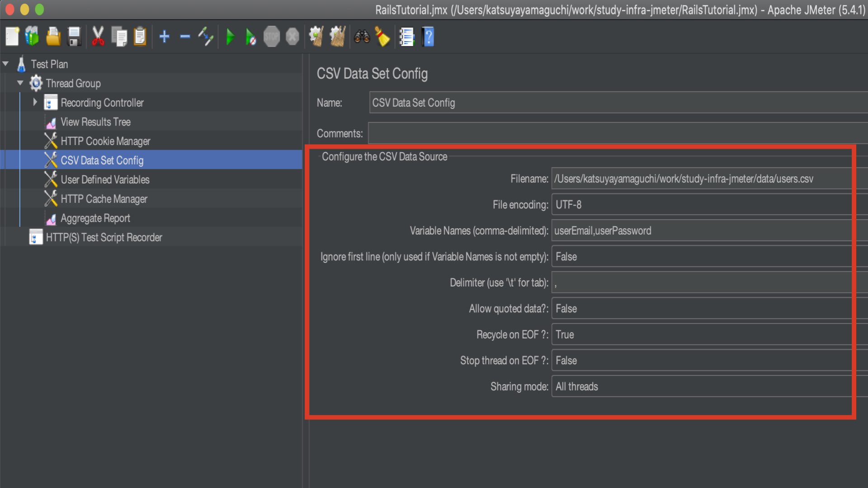868x488 pixels.
Task: Click the Filename path field
Action: [x=701, y=178]
